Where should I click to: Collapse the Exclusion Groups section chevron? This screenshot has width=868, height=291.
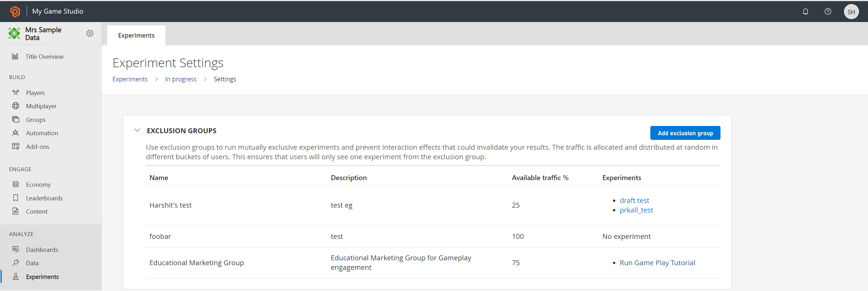pos(137,130)
